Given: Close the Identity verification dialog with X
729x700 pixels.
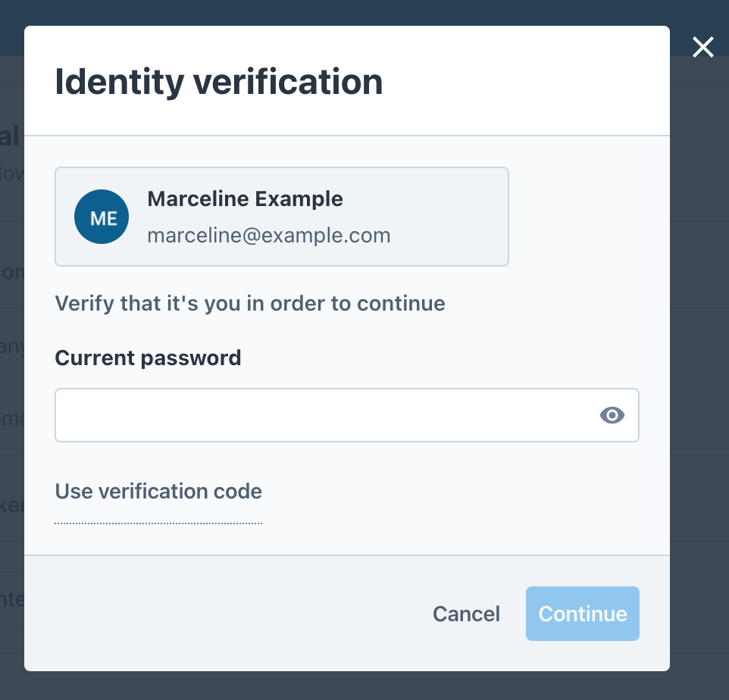Looking at the screenshot, I should click(702, 47).
